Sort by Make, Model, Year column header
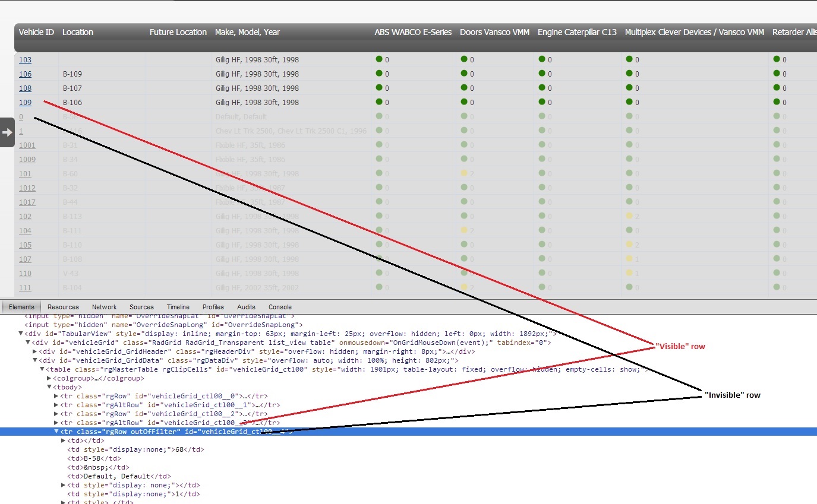 point(247,32)
